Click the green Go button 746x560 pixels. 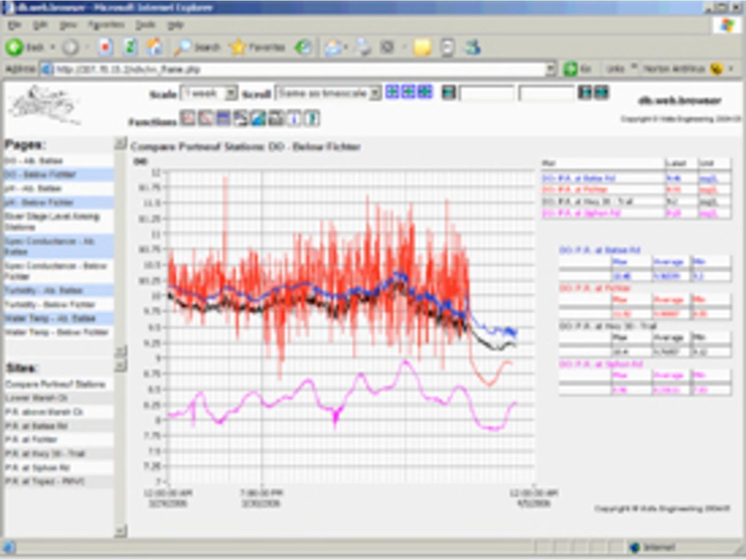pos(578,69)
